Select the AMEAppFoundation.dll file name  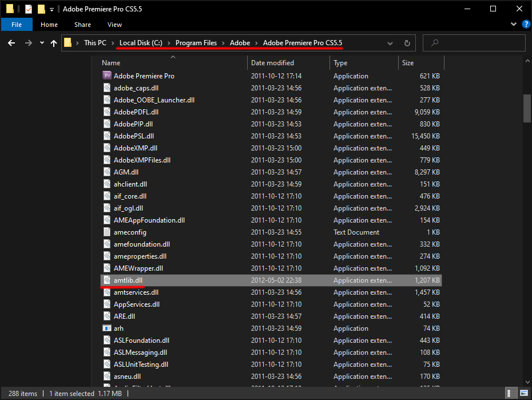coord(149,220)
